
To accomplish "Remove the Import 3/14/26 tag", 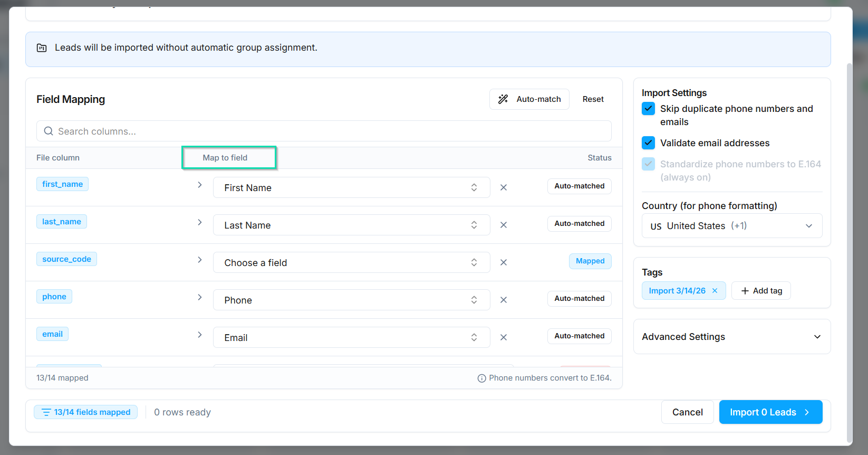I will [x=715, y=291].
